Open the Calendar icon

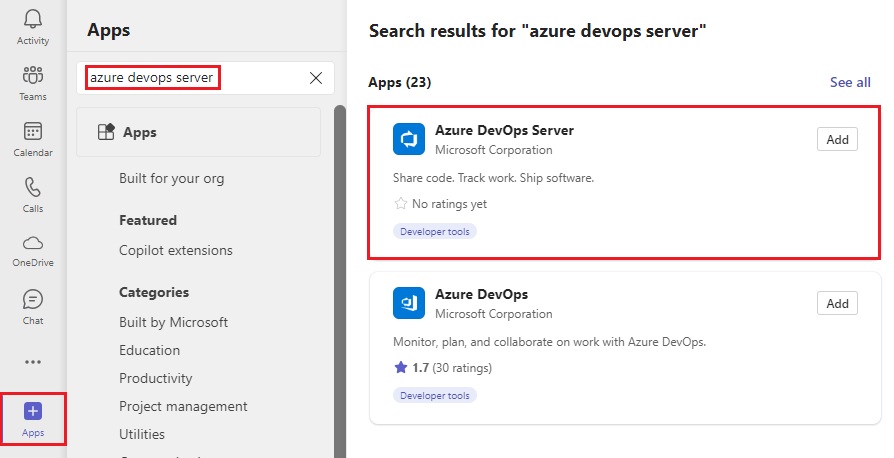[x=33, y=132]
